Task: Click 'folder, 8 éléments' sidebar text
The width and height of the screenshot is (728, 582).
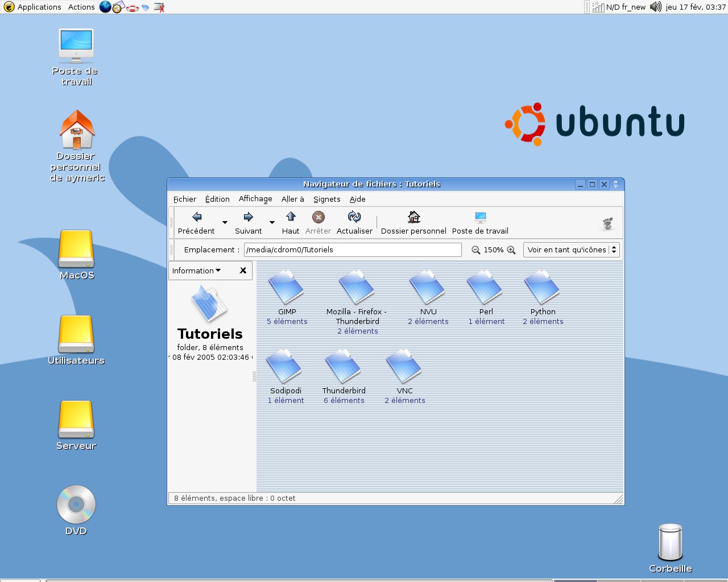Action: (x=210, y=347)
